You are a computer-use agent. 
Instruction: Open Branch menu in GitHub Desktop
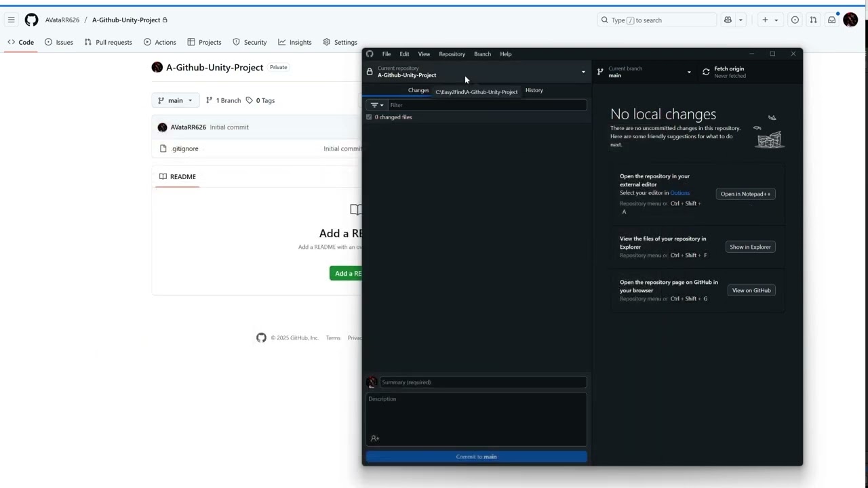(x=482, y=54)
